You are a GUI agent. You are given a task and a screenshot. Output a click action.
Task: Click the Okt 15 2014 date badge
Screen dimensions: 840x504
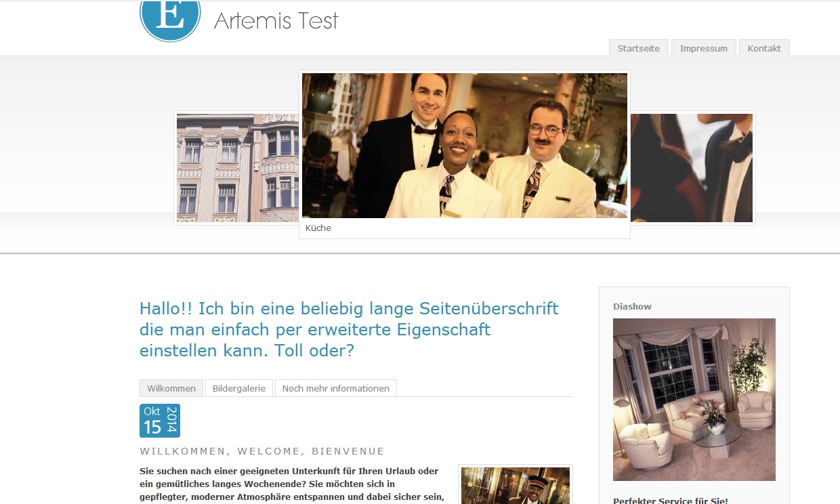coord(160,420)
